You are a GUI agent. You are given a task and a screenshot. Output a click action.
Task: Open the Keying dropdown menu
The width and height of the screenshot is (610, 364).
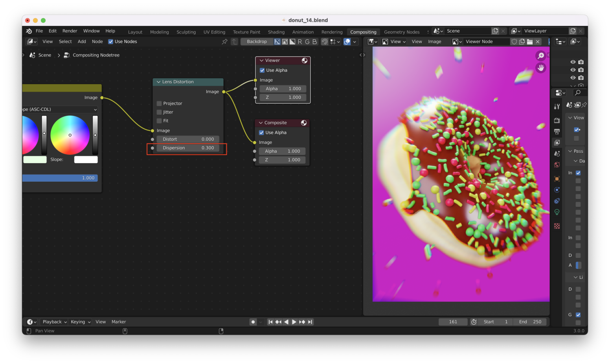81,322
